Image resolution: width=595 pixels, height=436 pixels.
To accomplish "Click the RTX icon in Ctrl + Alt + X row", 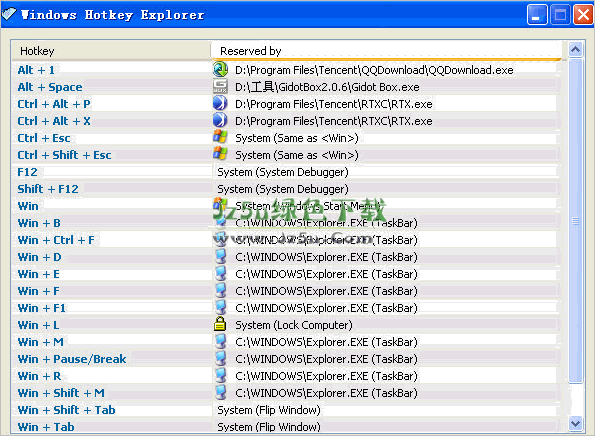I will coord(220,121).
